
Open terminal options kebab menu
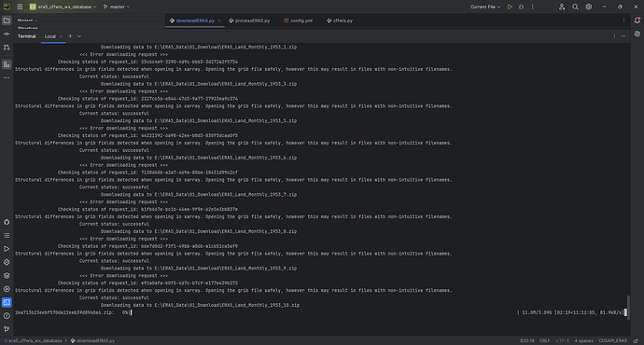(614, 36)
